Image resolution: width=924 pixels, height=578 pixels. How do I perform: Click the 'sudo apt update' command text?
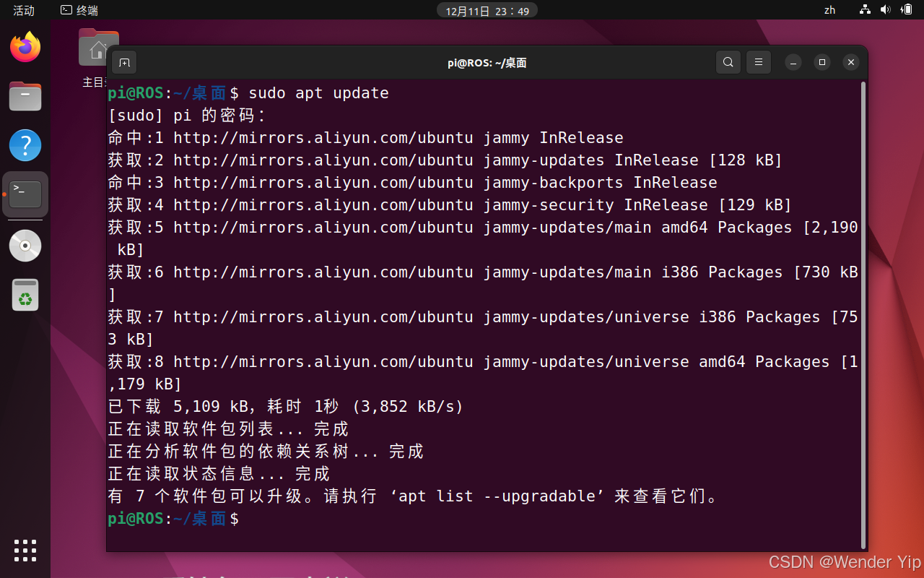(x=318, y=93)
